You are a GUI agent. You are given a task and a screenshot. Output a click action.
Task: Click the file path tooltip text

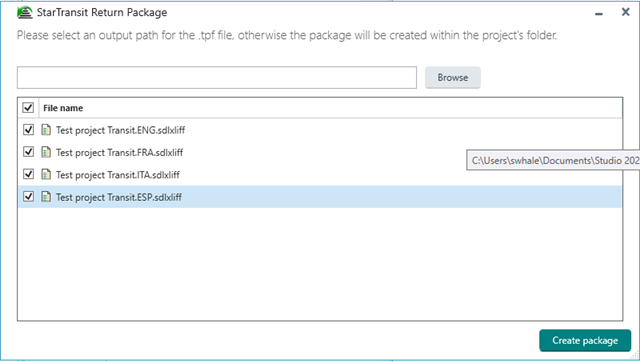pos(555,160)
